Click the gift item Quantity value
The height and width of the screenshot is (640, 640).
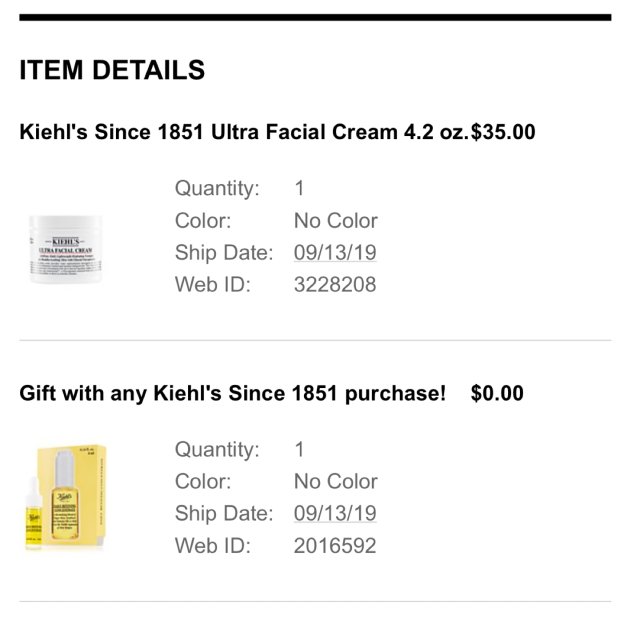point(299,449)
